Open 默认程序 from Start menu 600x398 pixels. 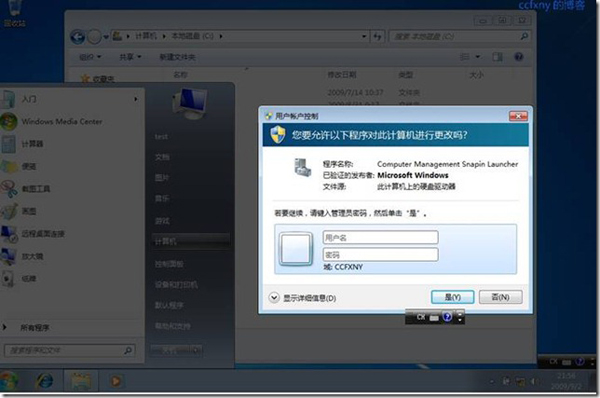[x=169, y=305]
